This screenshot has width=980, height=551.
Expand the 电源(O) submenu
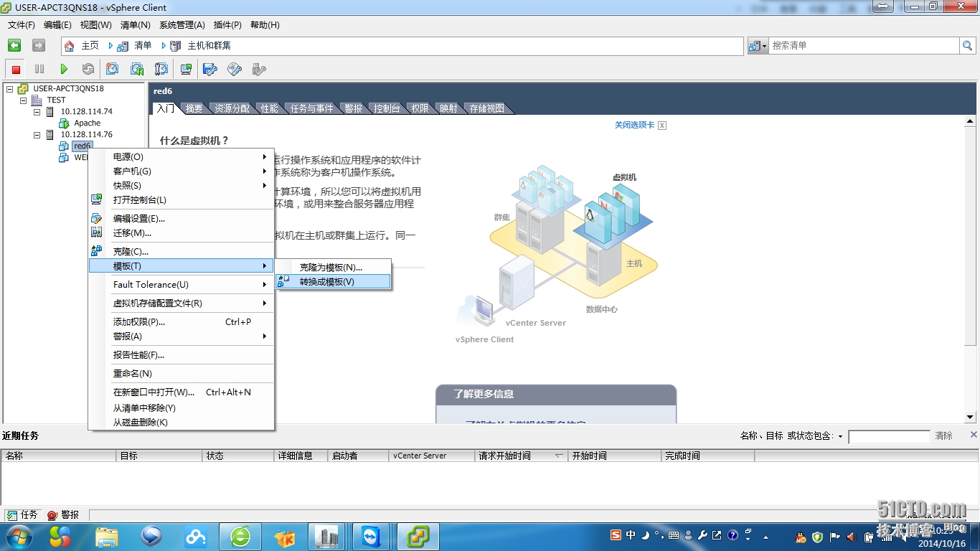click(x=181, y=156)
